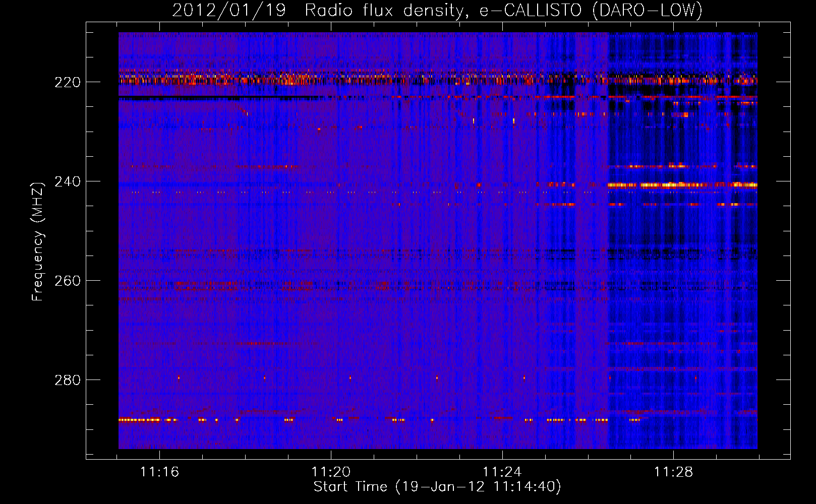Click the 220 frequency tick label
Viewport: 816px width, 504px height.
[68, 82]
